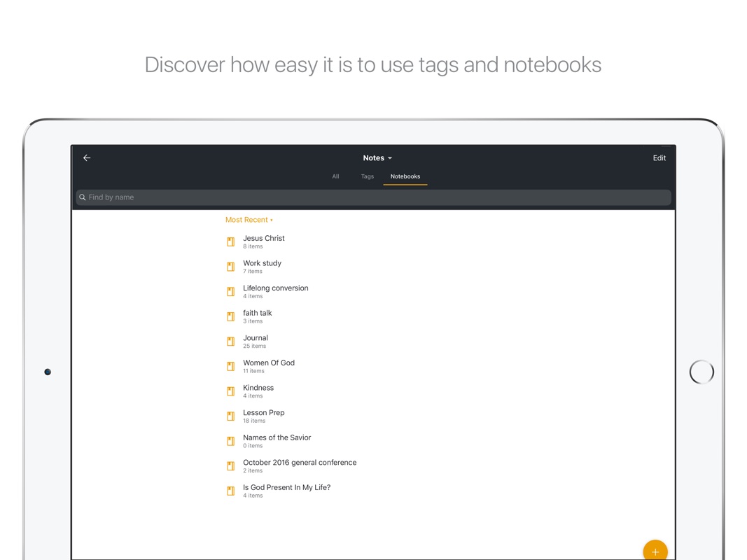
Task: Tap the Edit button
Action: 659,157
